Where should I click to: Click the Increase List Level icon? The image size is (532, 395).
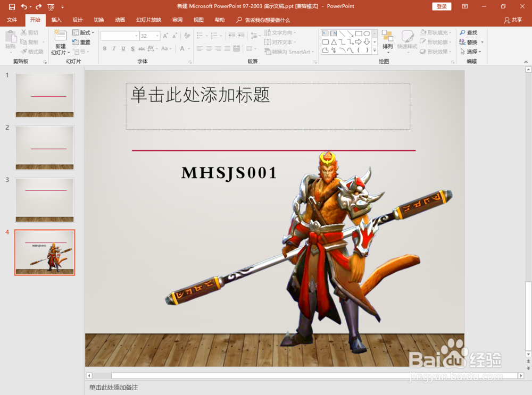point(241,36)
